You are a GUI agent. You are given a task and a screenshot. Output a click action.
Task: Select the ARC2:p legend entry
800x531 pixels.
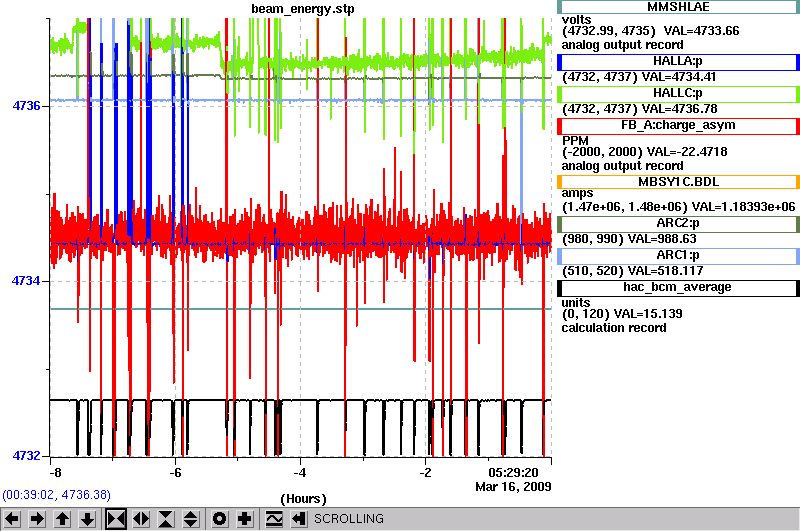pyautogui.click(x=678, y=224)
